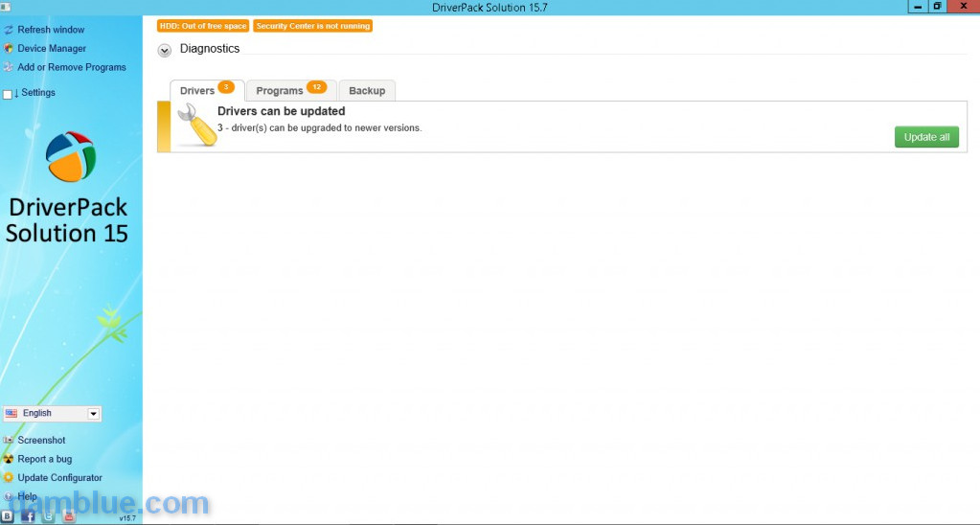Viewport: 980px width, 525px height.
Task: Click the camera icon next to Screenshot
Action: click(8, 440)
